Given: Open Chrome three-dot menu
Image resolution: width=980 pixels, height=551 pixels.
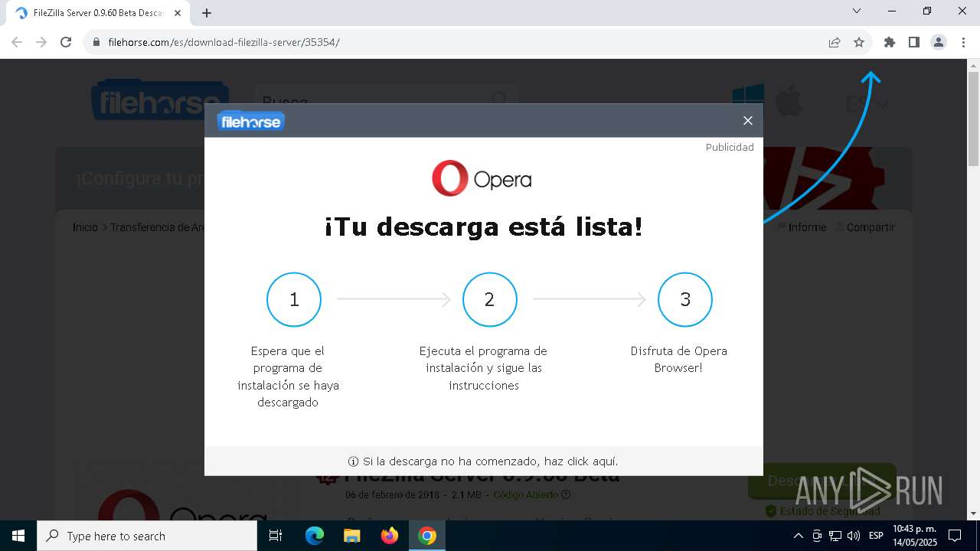Looking at the screenshot, I should pos(963,42).
